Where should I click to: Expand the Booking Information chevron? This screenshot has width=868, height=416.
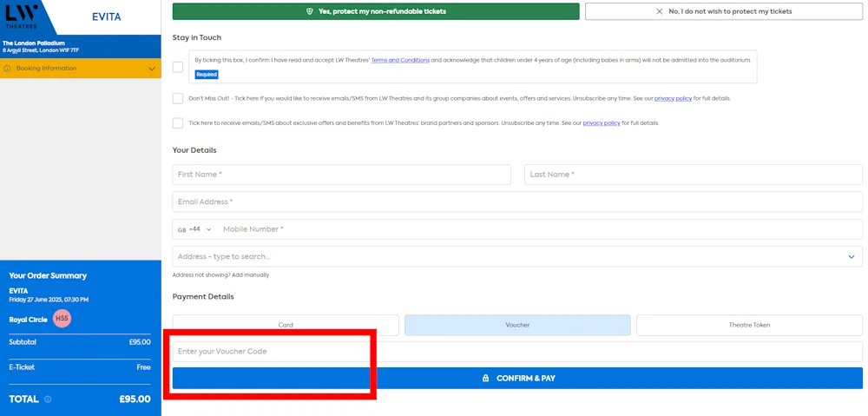(x=152, y=69)
